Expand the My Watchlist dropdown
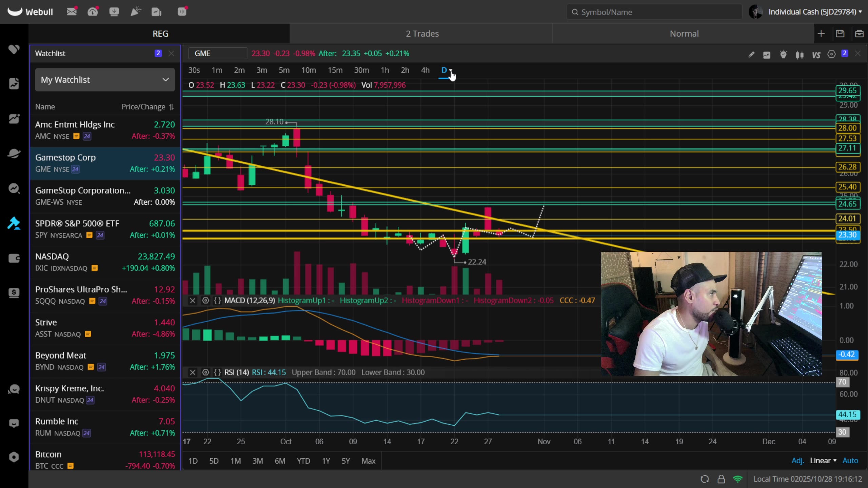The image size is (868, 488). 105,80
